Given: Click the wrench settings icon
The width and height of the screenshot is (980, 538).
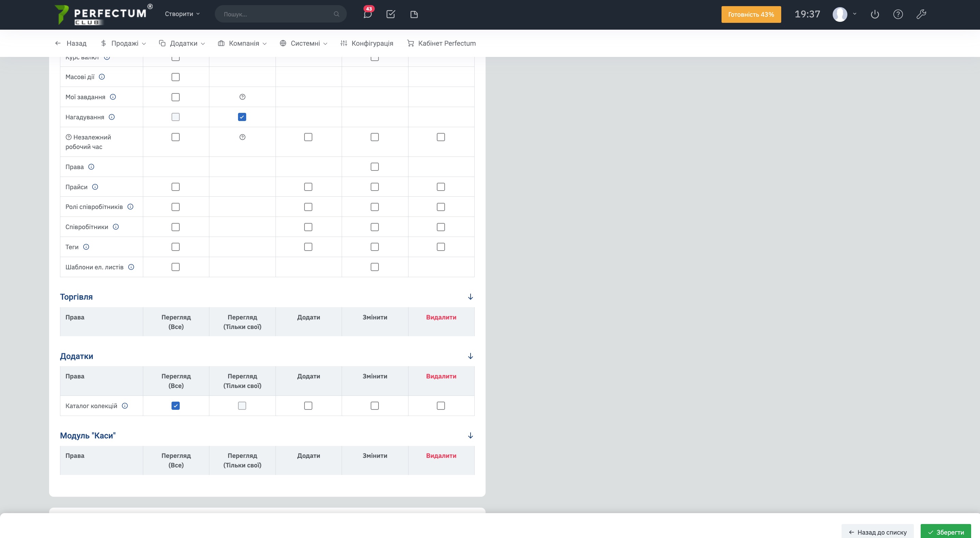Looking at the screenshot, I should pyautogui.click(x=921, y=14).
